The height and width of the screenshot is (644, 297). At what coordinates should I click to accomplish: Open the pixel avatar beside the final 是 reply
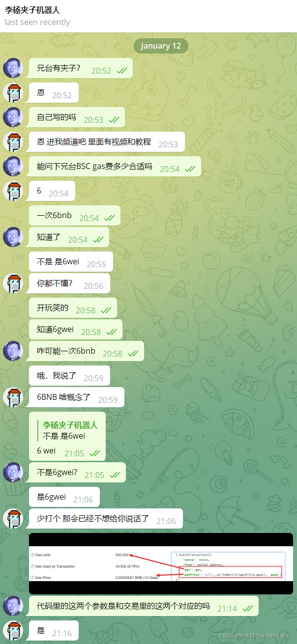[13, 630]
